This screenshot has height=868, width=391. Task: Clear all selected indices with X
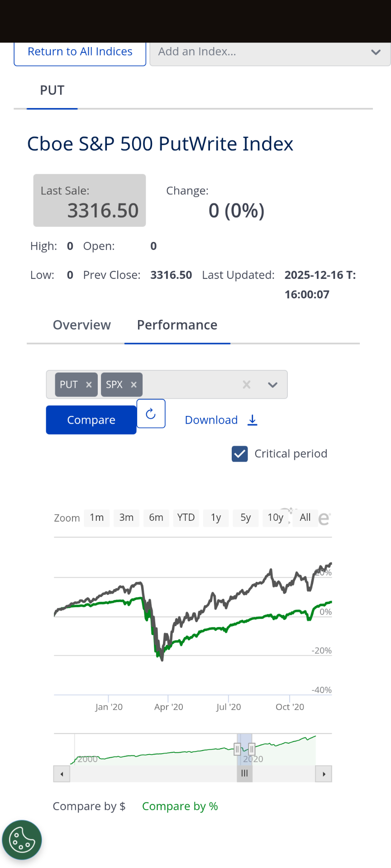(247, 385)
